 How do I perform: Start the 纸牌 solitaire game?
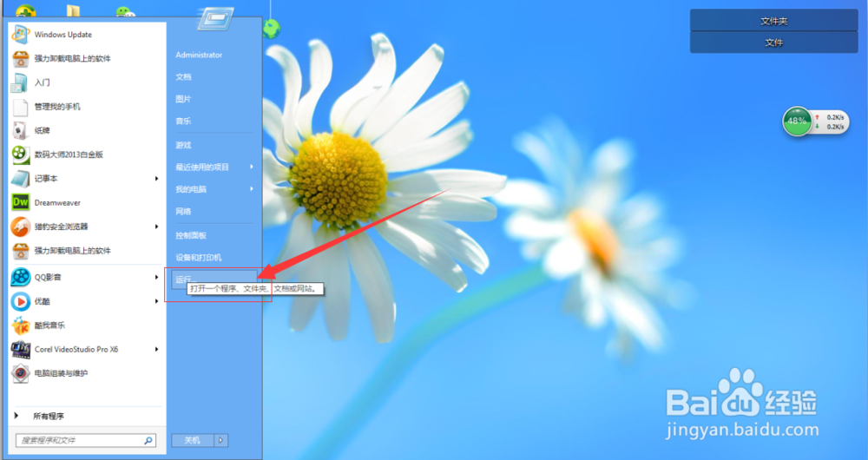(42, 131)
